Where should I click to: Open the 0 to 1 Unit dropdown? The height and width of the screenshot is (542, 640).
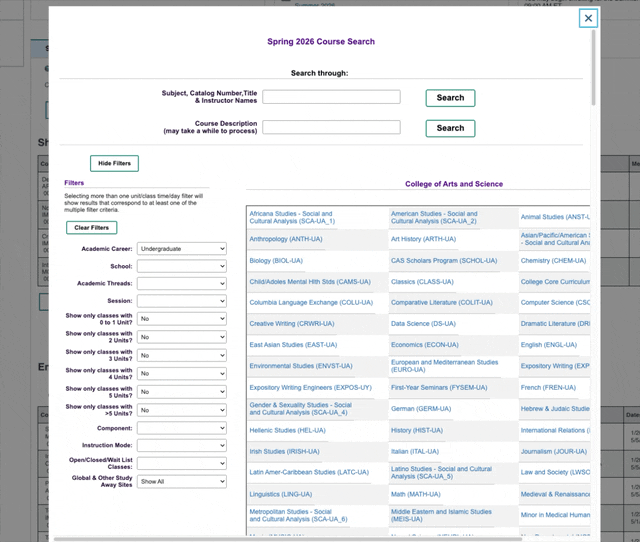click(x=182, y=318)
